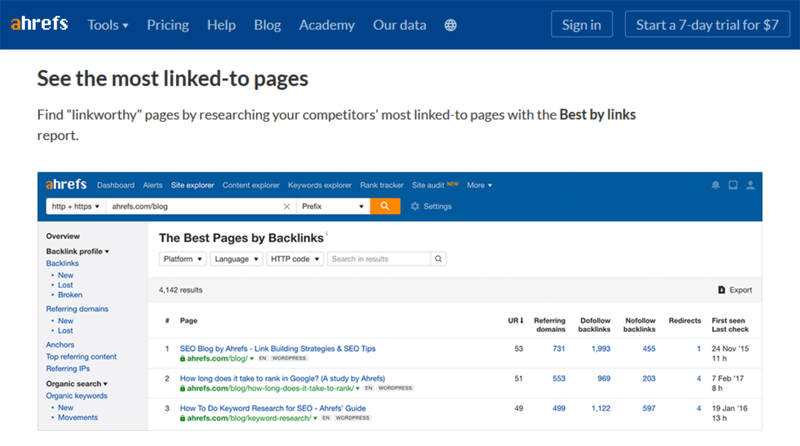Expand URL arrow for keyword-research
Viewport: 800px width, 446px height.
(x=315, y=418)
